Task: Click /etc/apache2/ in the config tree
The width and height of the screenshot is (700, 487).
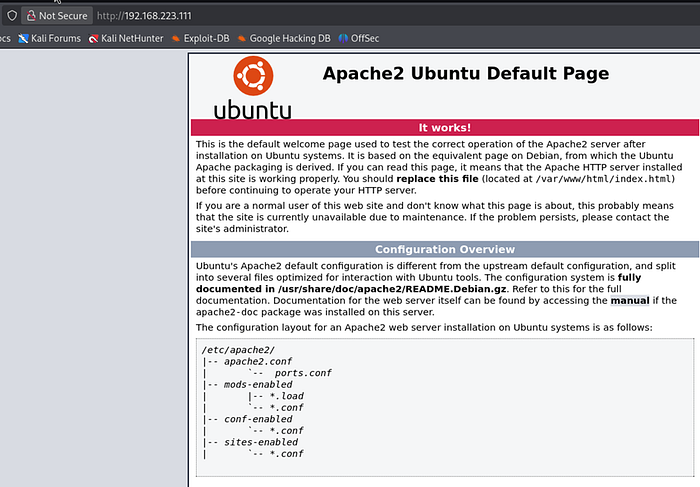Action: click(x=238, y=350)
